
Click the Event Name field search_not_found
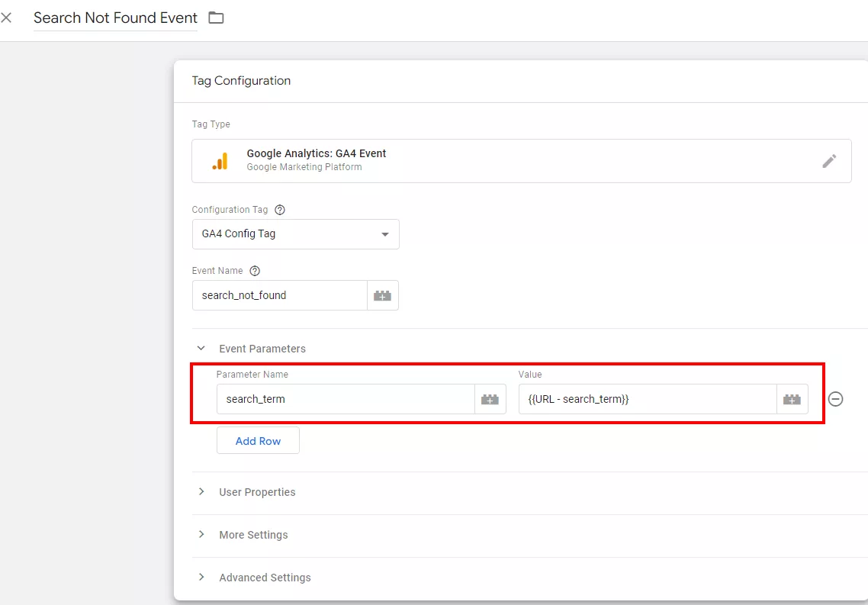click(x=280, y=295)
